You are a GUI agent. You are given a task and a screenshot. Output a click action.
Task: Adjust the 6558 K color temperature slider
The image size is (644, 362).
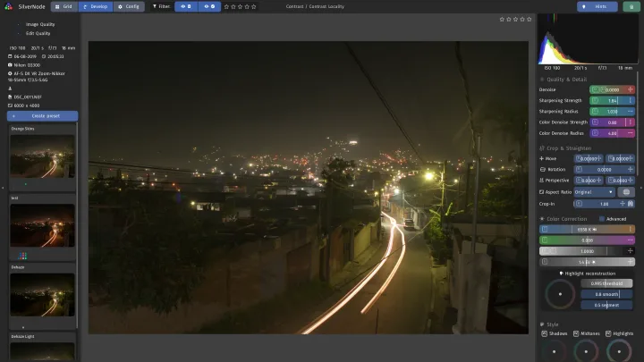(587, 230)
